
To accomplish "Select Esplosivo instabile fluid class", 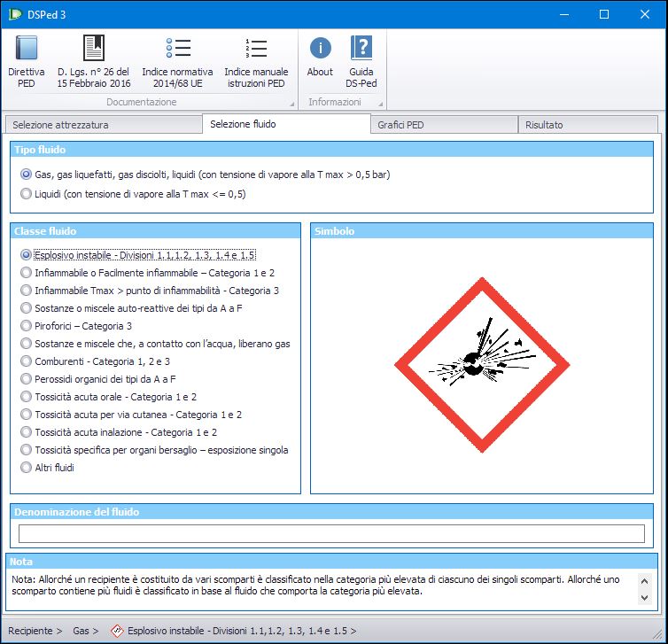I will pos(138,255).
